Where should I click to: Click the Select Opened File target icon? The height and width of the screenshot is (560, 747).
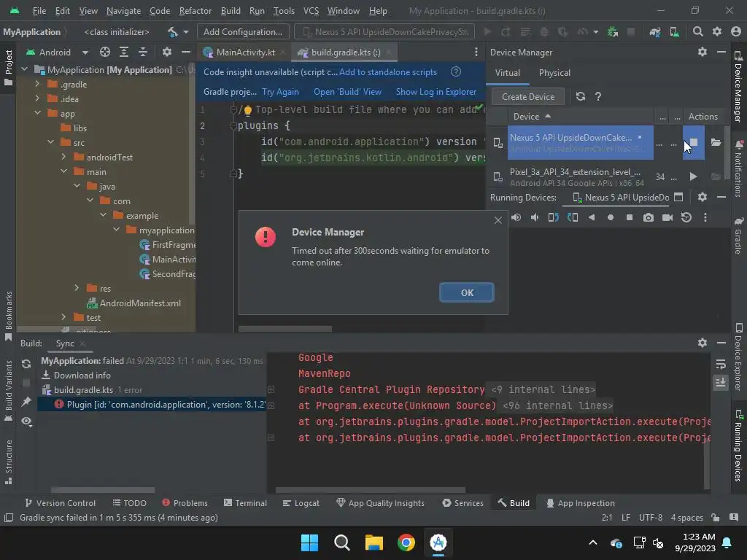(105, 52)
